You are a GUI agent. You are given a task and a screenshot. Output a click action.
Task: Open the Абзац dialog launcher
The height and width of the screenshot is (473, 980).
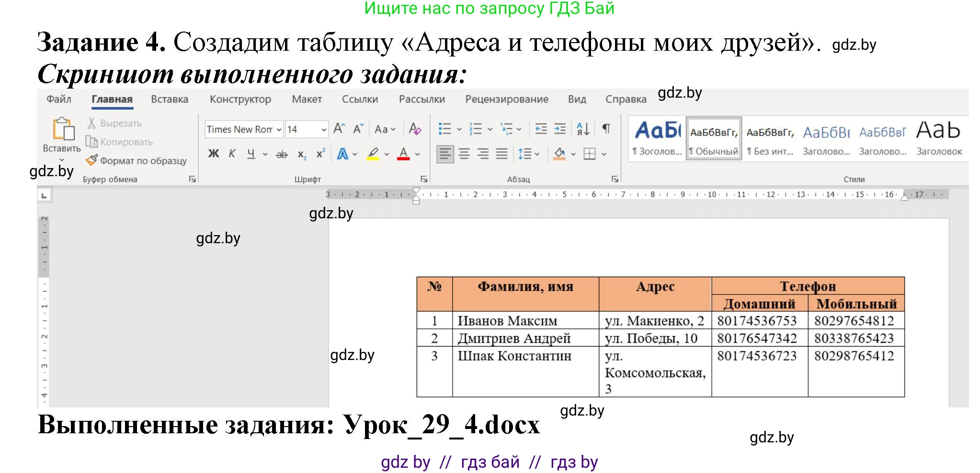615,179
